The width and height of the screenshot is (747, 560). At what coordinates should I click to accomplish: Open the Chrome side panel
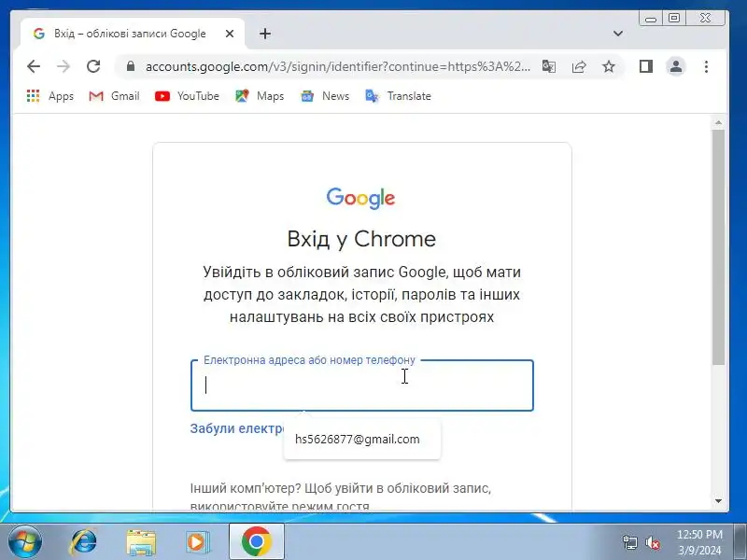coord(645,66)
